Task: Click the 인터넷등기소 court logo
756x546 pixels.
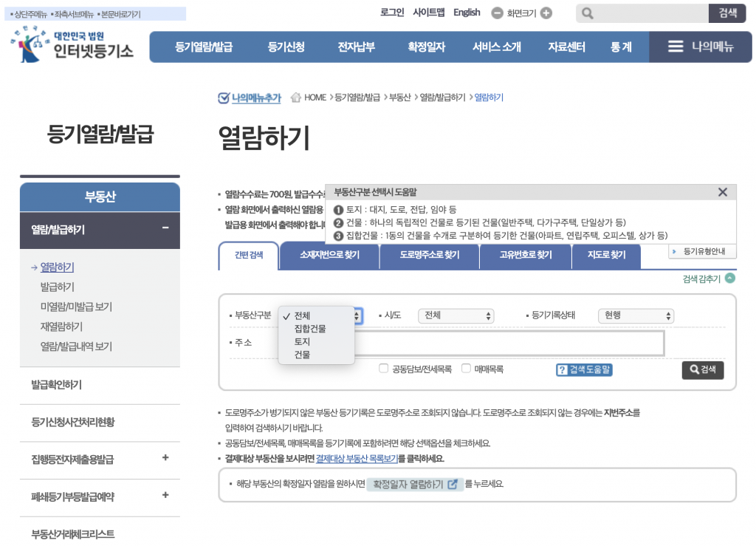Action: 72,44
